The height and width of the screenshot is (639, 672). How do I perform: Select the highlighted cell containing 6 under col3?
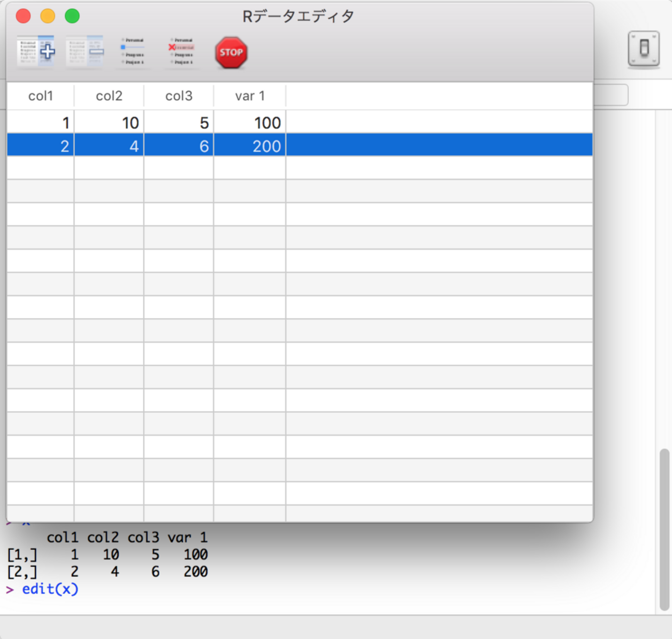[x=179, y=145]
